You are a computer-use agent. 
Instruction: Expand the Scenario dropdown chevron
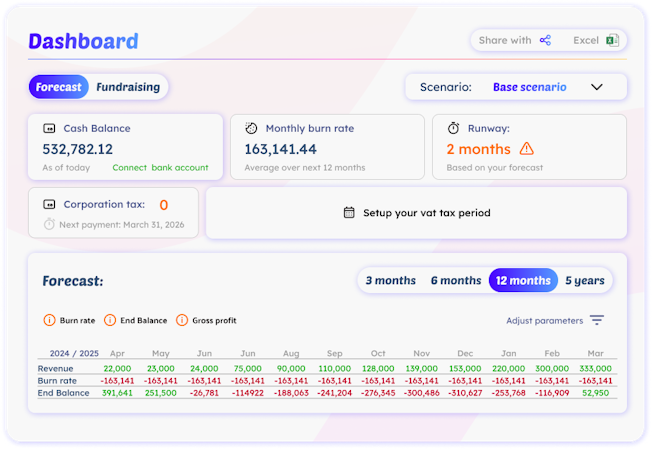click(597, 87)
